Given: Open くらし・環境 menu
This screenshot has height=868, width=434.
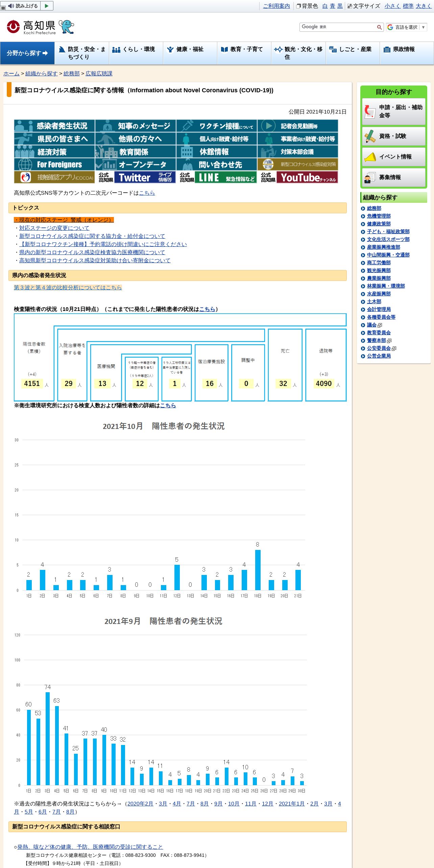Looking at the screenshot, I should (x=136, y=53).
